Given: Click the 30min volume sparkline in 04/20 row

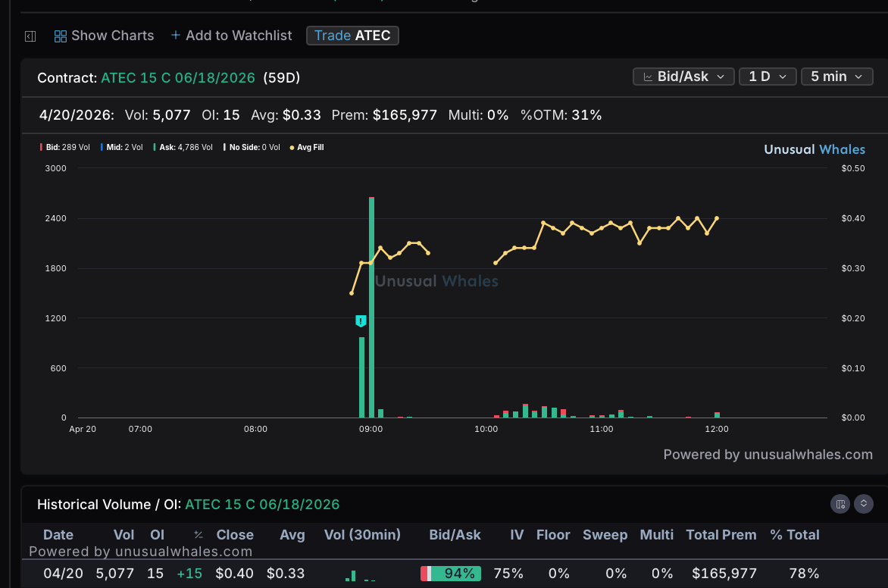Looking at the screenshot, I should 360,576.
